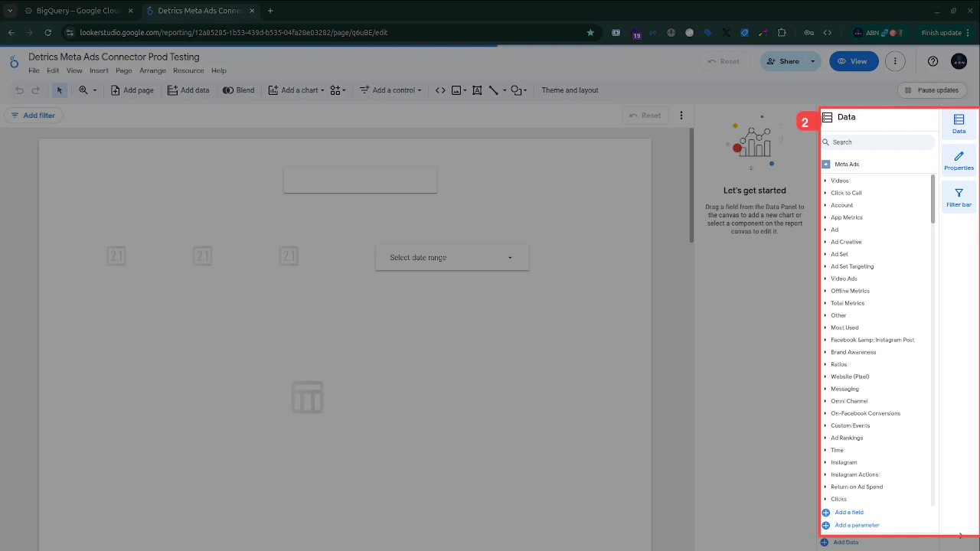Screen dimensions: 980x551
Task: Click Pause updates
Action: [x=932, y=90]
